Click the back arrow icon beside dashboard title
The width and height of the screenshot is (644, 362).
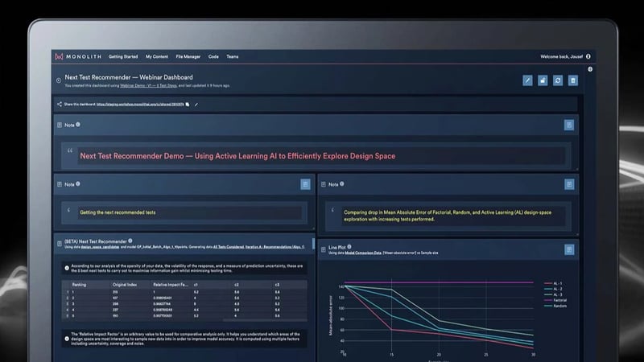[x=59, y=80]
